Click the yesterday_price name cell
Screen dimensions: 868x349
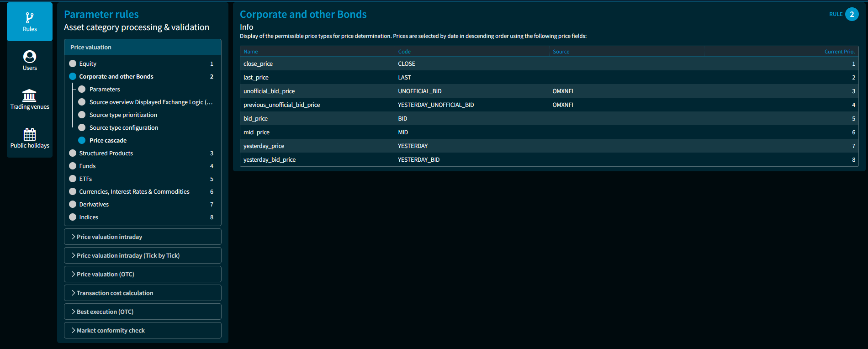264,146
